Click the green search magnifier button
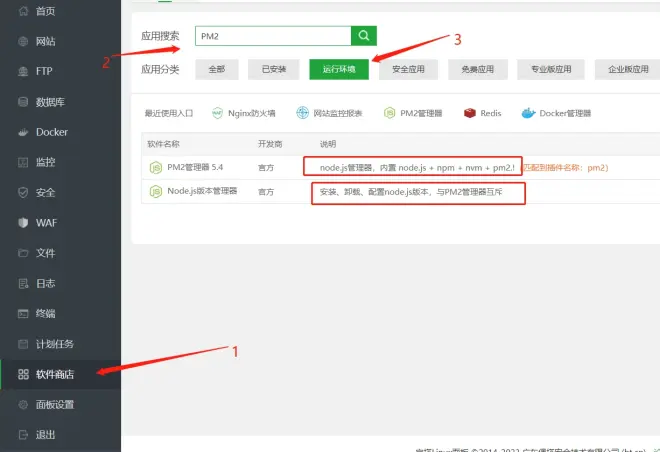Image resolution: width=660 pixels, height=452 pixels. tap(364, 36)
